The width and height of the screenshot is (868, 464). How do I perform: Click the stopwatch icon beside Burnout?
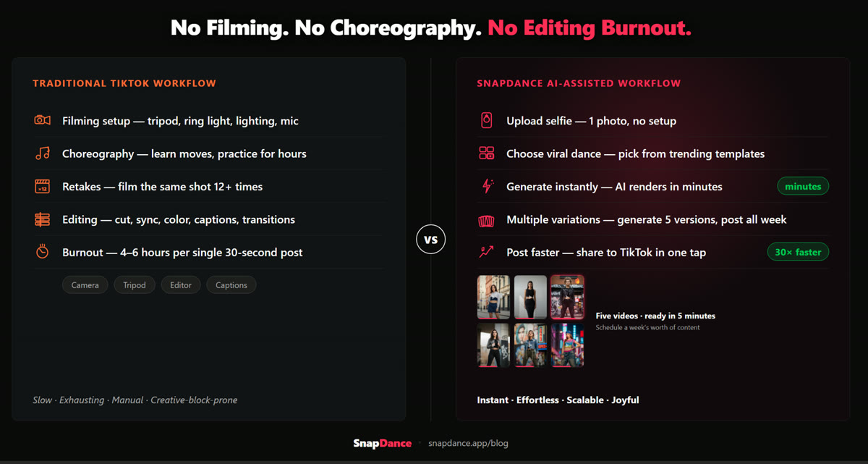(x=43, y=252)
